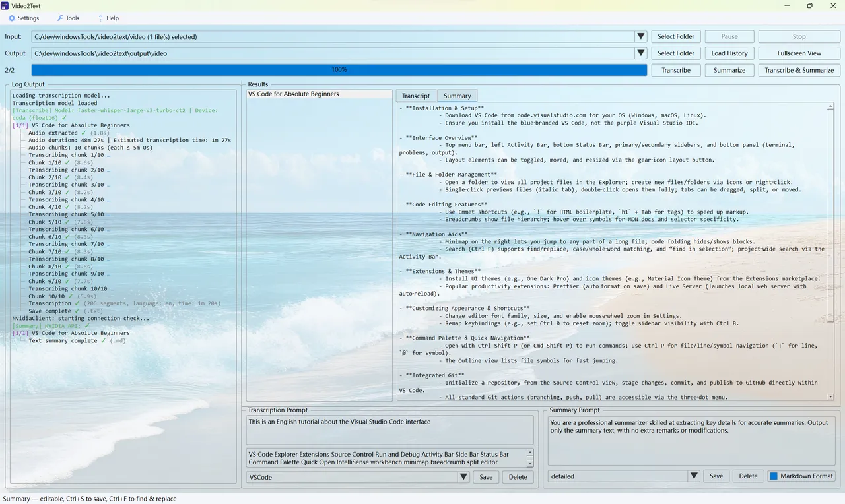Click log line NvidiaClient starting connection check
This screenshot has width=845, height=504.
81,319
